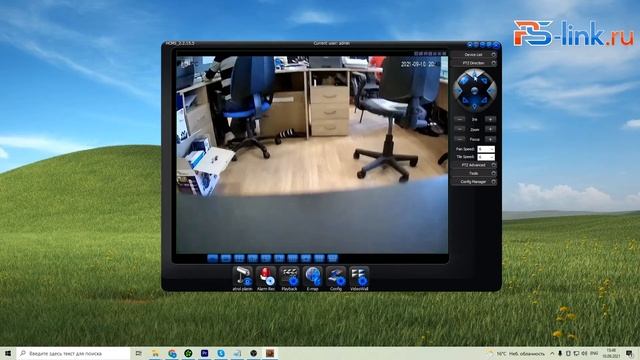Viewport: 640px width, 360px height.
Task: Increase Focus with the plus button
Action: [490, 139]
